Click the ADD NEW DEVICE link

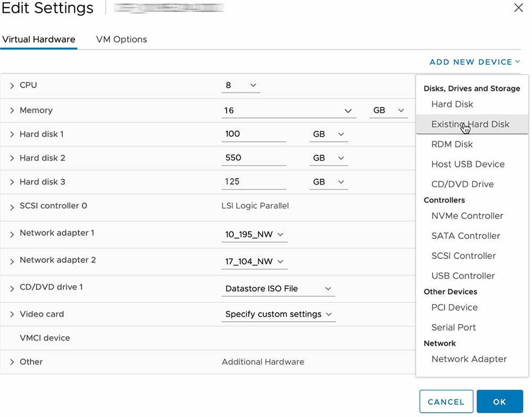pyautogui.click(x=474, y=62)
